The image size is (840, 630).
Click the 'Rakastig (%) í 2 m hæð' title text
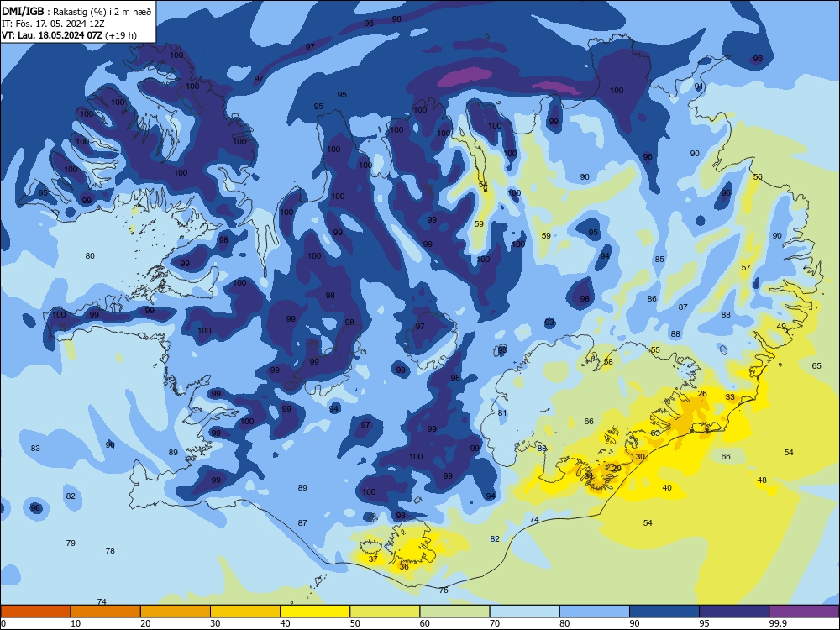coord(102,12)
